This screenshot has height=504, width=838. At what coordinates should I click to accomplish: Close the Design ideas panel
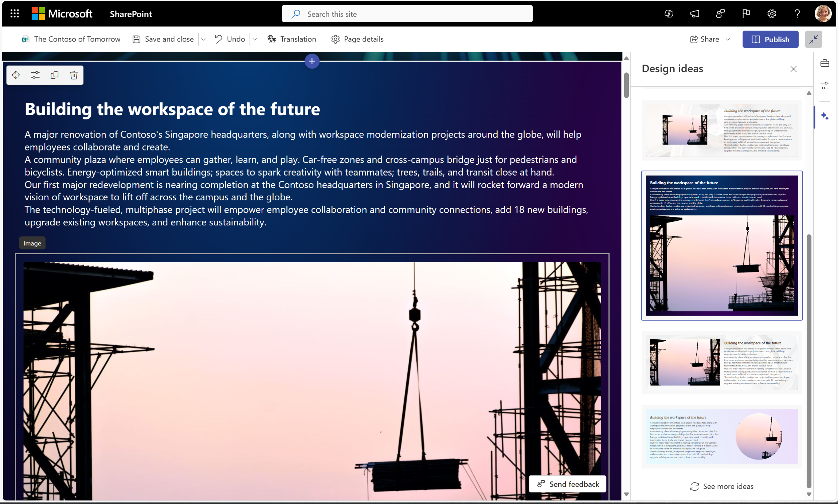(794, 69)
